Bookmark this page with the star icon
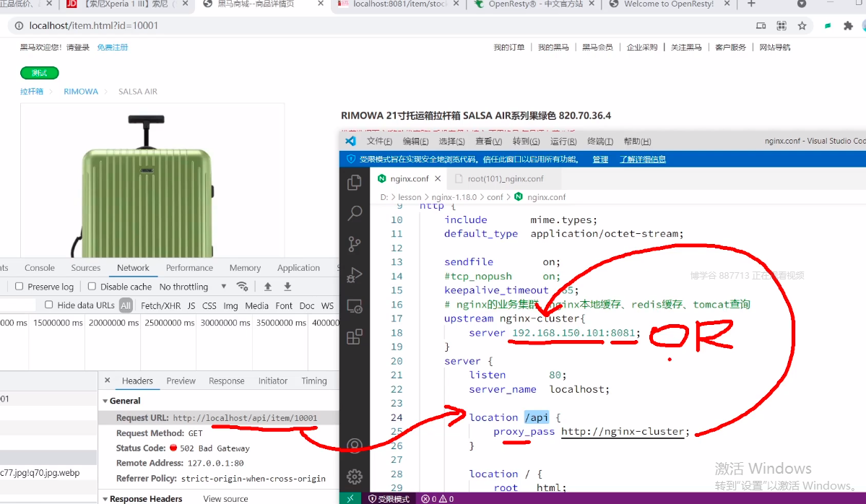Viewport: 866px width, 504px height. 802,25
